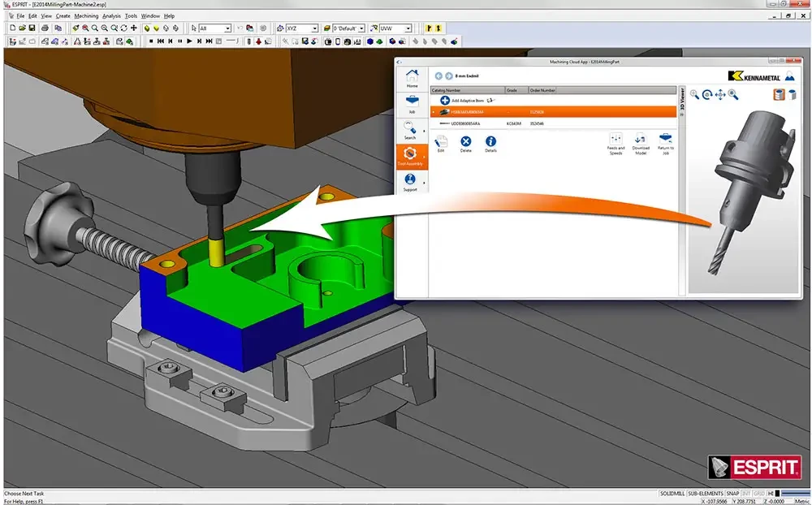Open the Create menu
The height and width of the screenshot is (505, 812).
click(x=63, y=16)
